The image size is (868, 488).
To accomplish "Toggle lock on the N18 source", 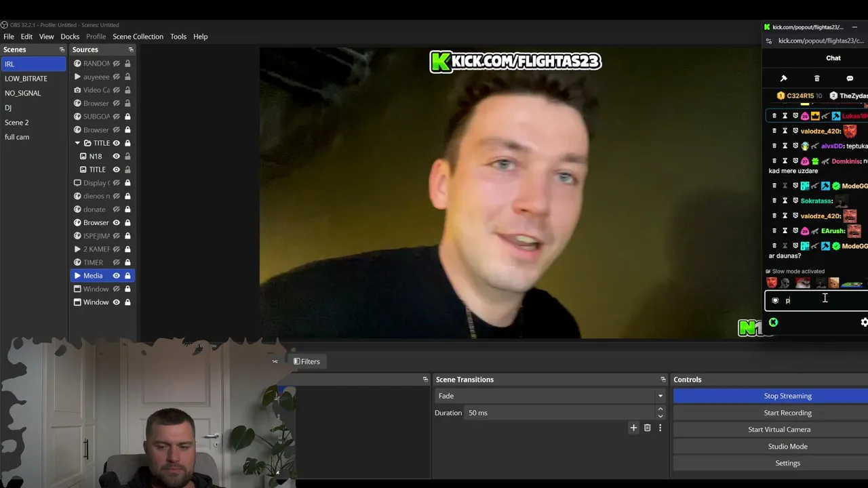I will click(x=127, y=156).
